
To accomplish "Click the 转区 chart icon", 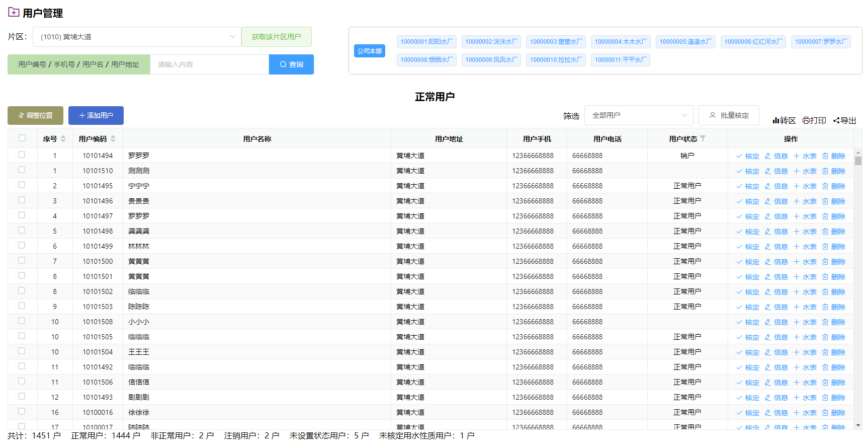I will click(x=776, y=121).
